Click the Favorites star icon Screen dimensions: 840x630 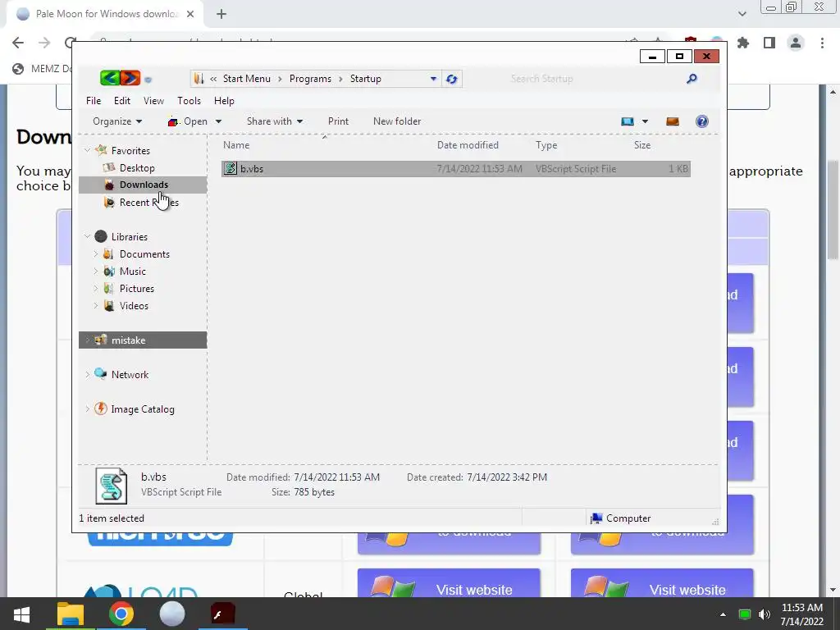pyautogui.click(x=101, y=151)
